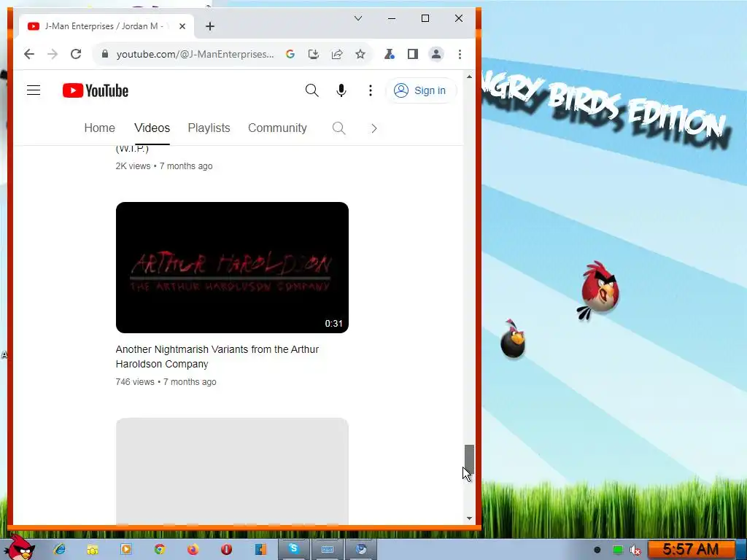Open the YouTube search icon
The width and height of the screenshot is (747, 560).
(x=311, y=90)
